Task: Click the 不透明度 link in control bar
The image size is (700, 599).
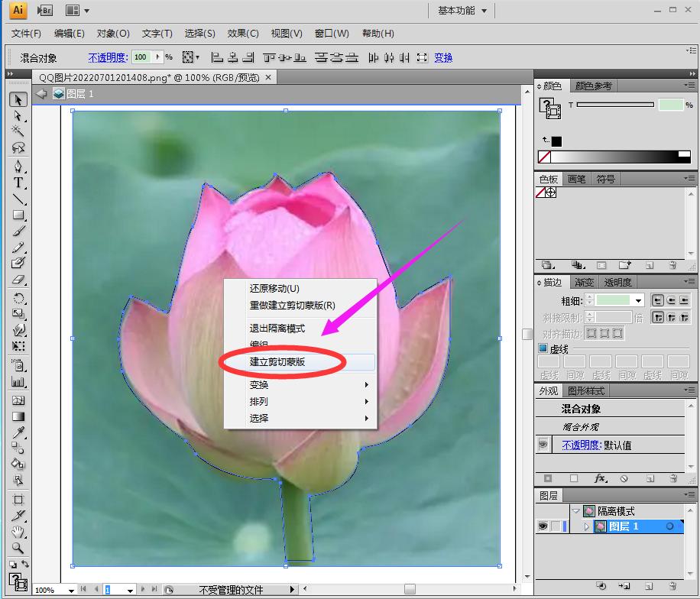Action: [x=107, y=57]
